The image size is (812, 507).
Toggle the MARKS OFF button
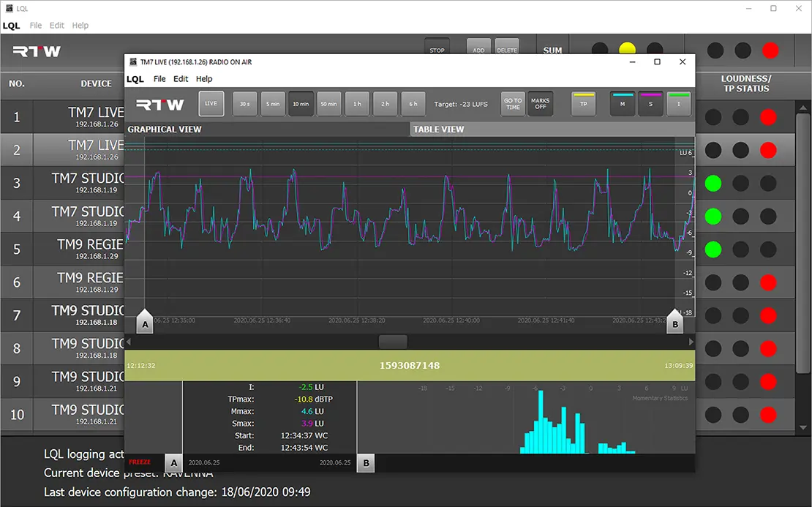[x=540, y=104]
